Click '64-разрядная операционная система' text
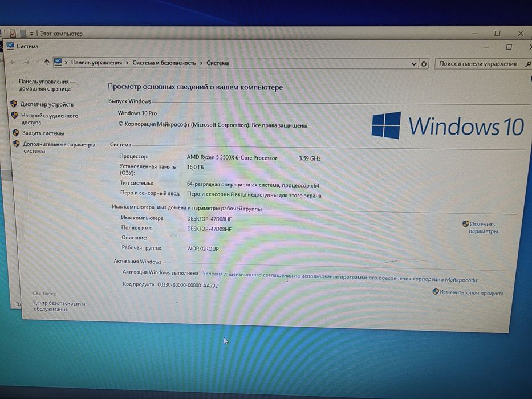The height and width of the screenshot is (399, 532). pos(233,185)
